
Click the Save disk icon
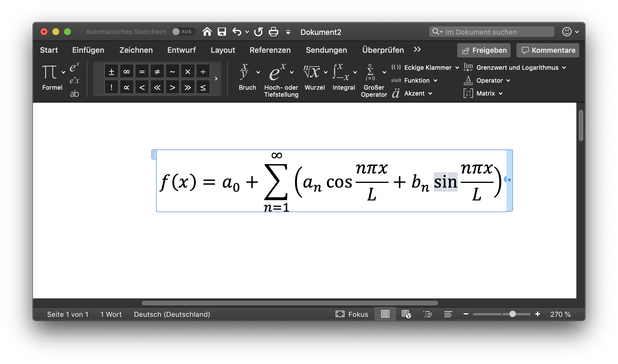pos(222,32)
